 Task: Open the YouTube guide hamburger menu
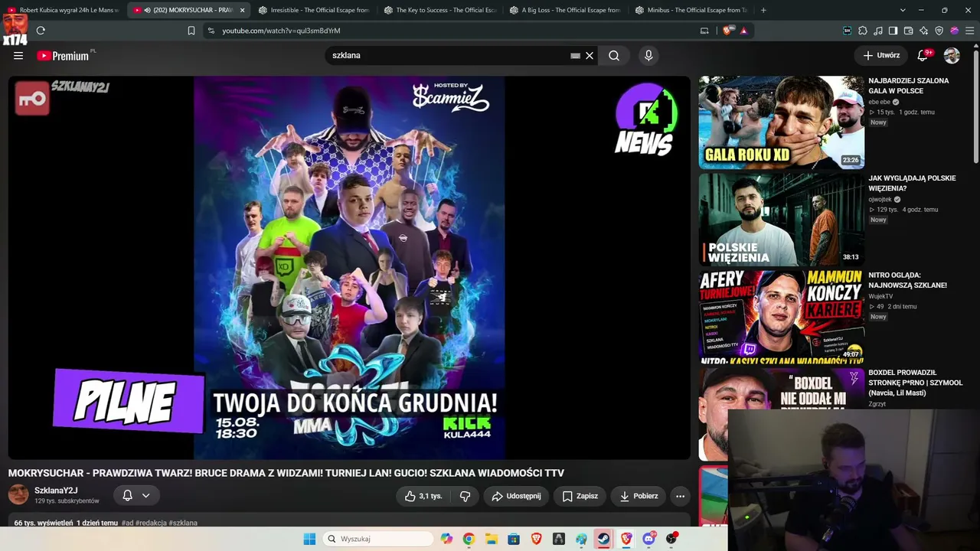[x=18, y=55]
